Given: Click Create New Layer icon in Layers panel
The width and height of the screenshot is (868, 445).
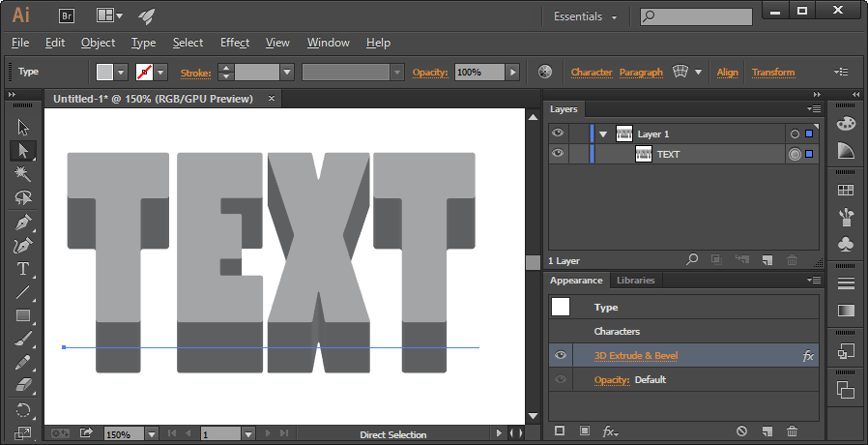Looking at the screenshot, I should (767, 260).
